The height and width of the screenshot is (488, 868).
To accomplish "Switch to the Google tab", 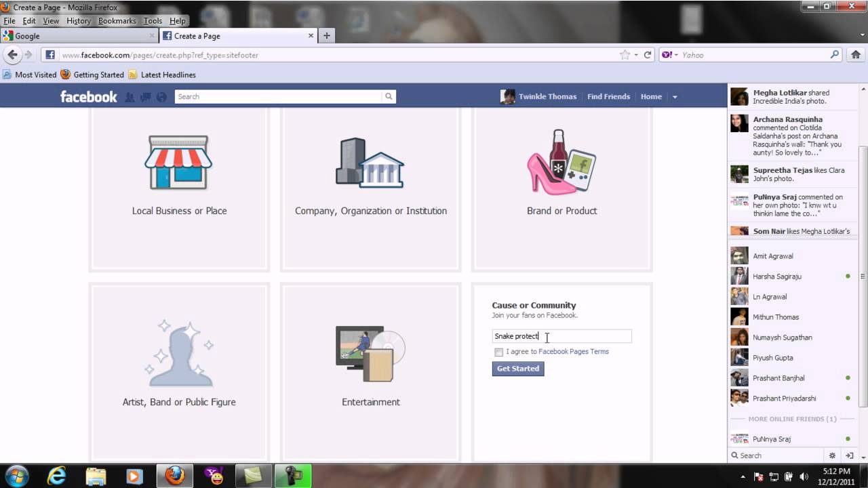I will [80, 36].
